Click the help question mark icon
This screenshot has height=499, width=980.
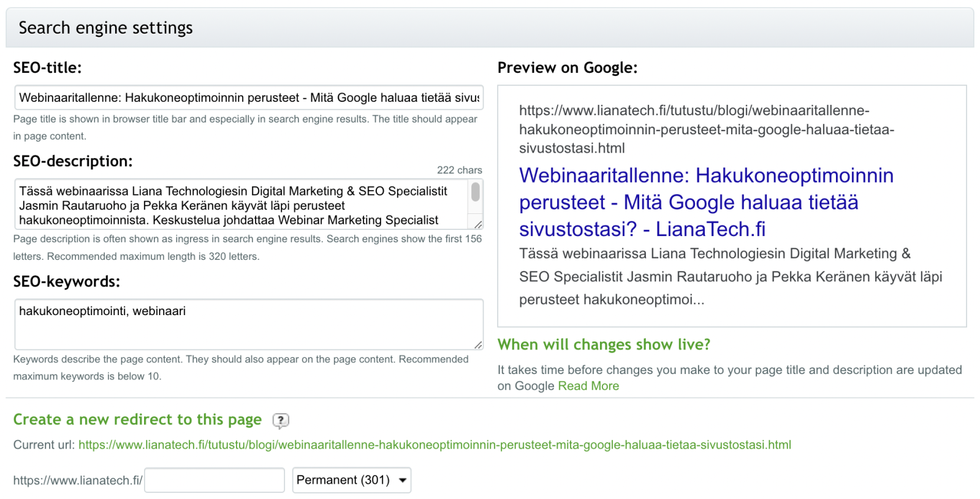(280, 421)
